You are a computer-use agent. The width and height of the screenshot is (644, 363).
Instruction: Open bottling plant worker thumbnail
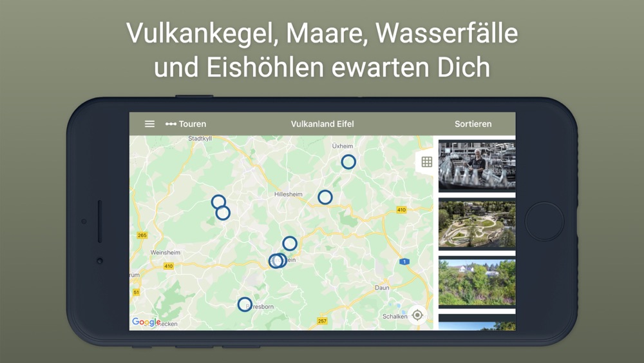[x=477, y=165]
